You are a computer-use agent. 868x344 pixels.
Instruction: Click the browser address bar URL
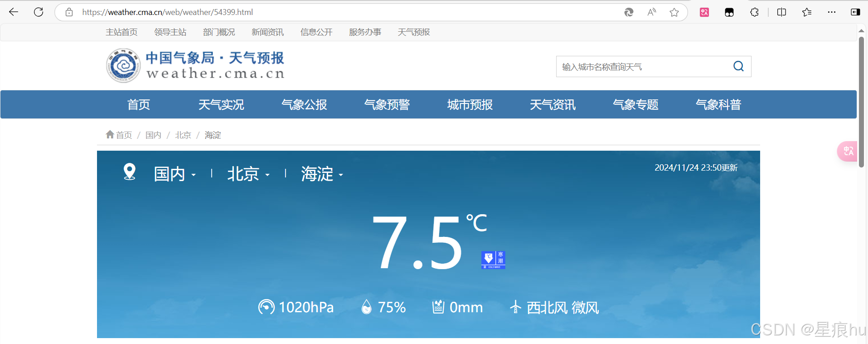click(x=167, y=12)
